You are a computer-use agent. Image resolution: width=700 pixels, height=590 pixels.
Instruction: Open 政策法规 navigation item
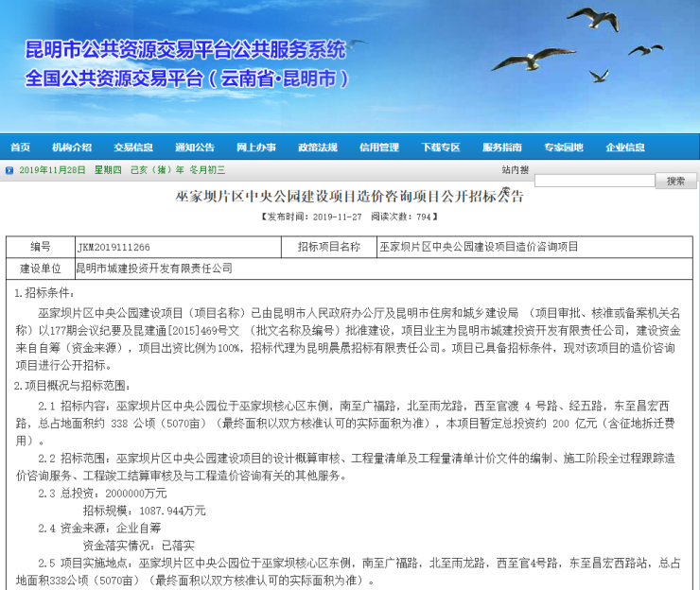pos(318,147)
